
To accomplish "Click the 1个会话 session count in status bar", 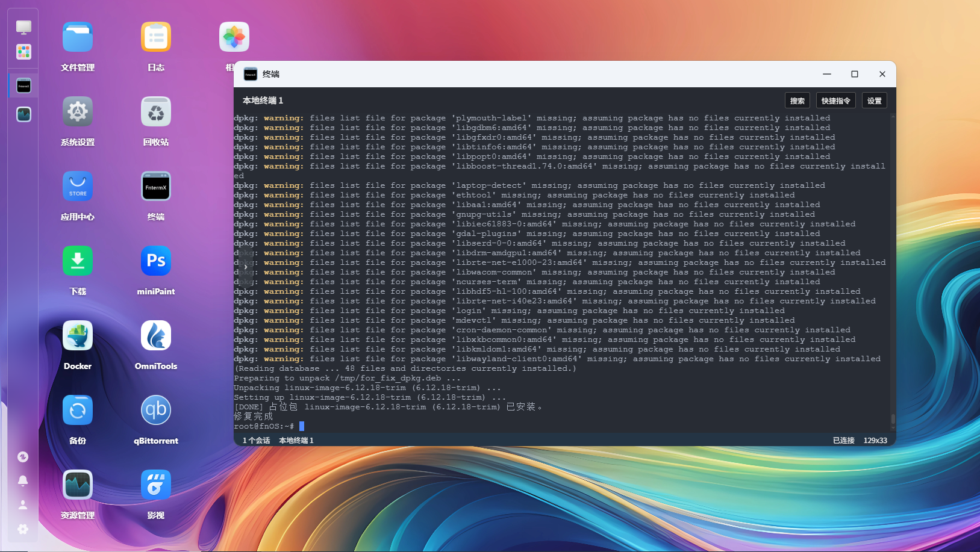I will coord(256,441).
